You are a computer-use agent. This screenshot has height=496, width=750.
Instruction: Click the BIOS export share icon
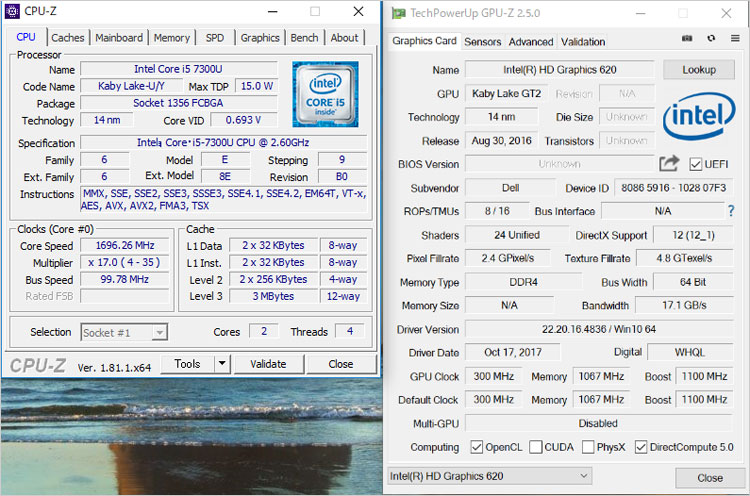669,164
